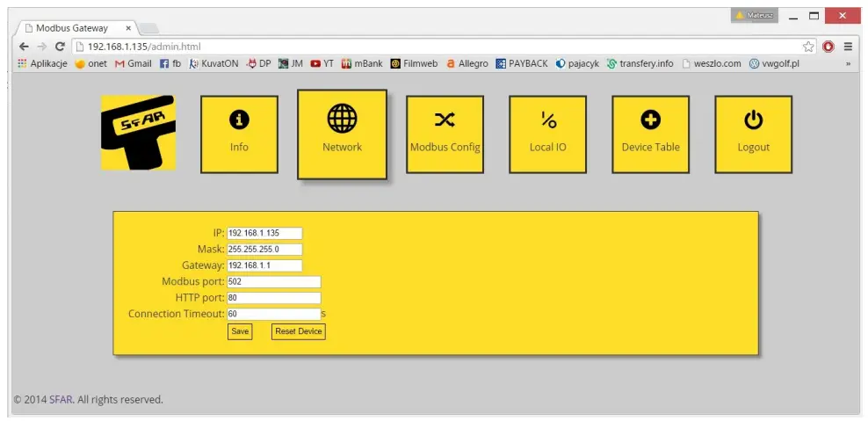Click the IP address field
Viewport: 868px width, 421px height.
(x=264, y=233)
